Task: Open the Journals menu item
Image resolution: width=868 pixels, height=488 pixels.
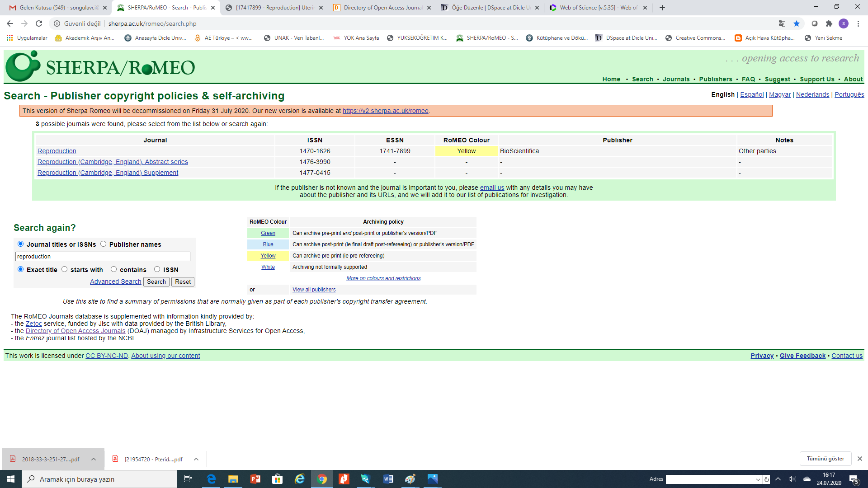Action: coord(676,79)
